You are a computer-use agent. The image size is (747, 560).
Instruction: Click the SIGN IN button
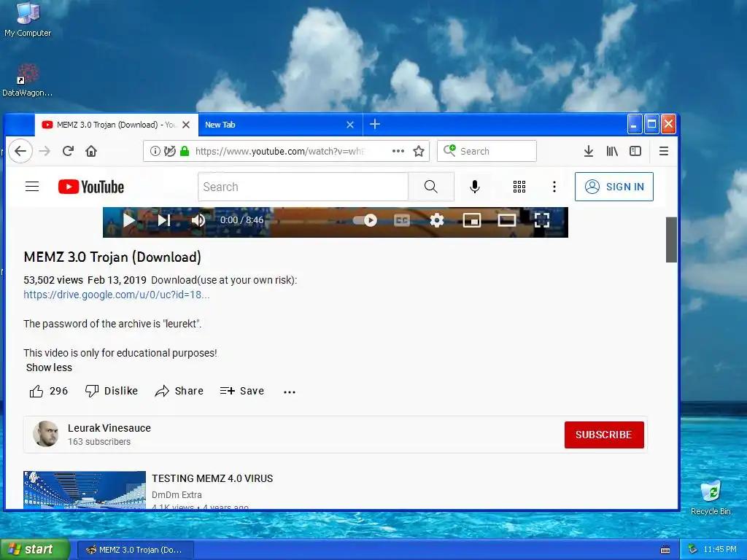coord(614,187)
